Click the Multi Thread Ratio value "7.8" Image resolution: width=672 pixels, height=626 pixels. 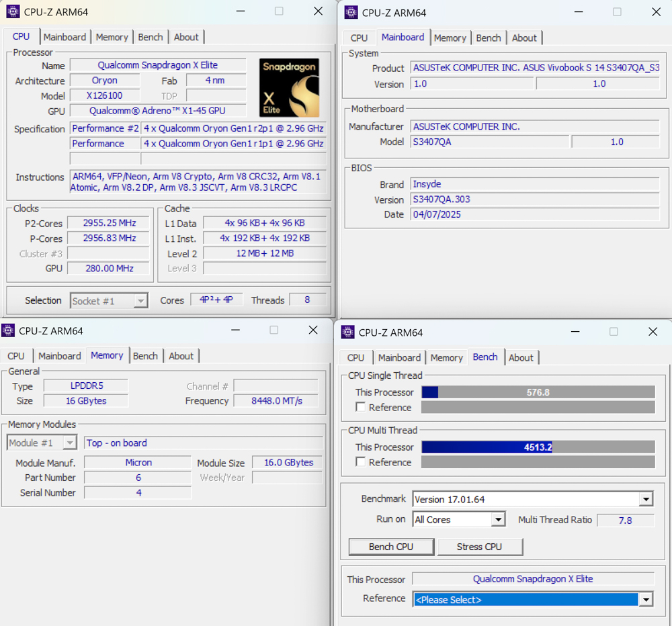(x=625, y=520)
